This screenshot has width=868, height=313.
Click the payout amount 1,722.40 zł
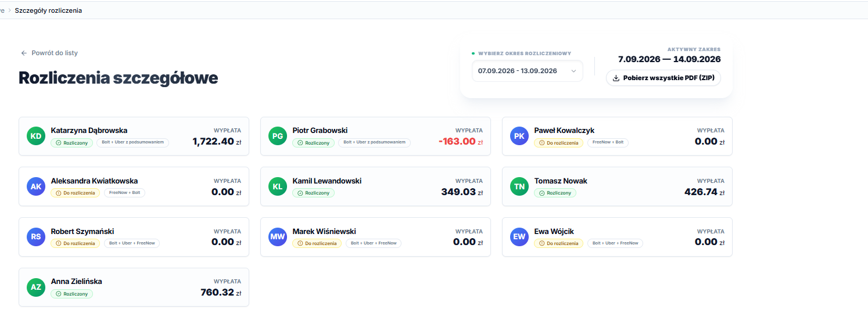tap(217, 141)
